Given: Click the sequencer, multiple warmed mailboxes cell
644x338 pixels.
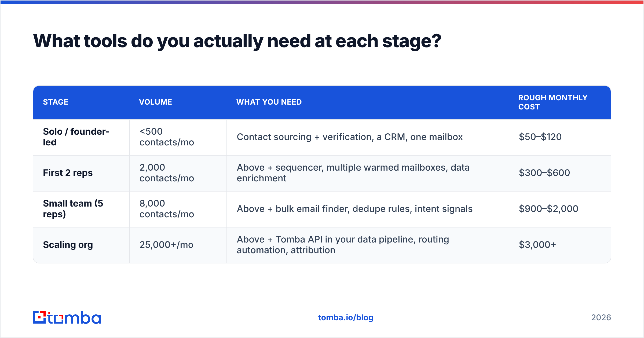Looking at the screenshot, I should click(368, 173).
